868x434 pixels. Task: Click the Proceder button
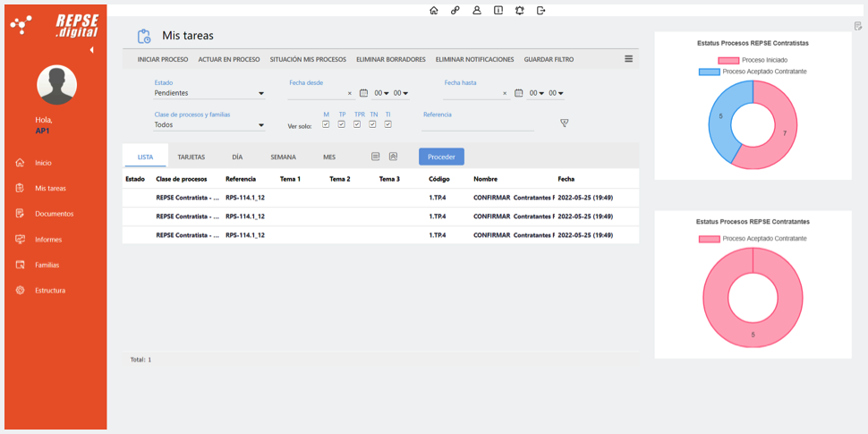[x=441, y=157]
